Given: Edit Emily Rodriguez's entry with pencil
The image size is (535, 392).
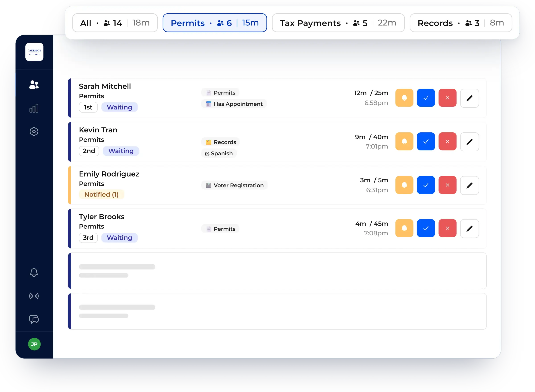Looking at the screenshot, I should coord(469,185).
